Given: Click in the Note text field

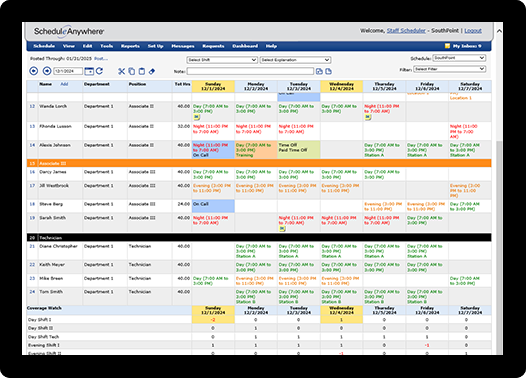Looking at the screenshot, I should coord(250,71).
